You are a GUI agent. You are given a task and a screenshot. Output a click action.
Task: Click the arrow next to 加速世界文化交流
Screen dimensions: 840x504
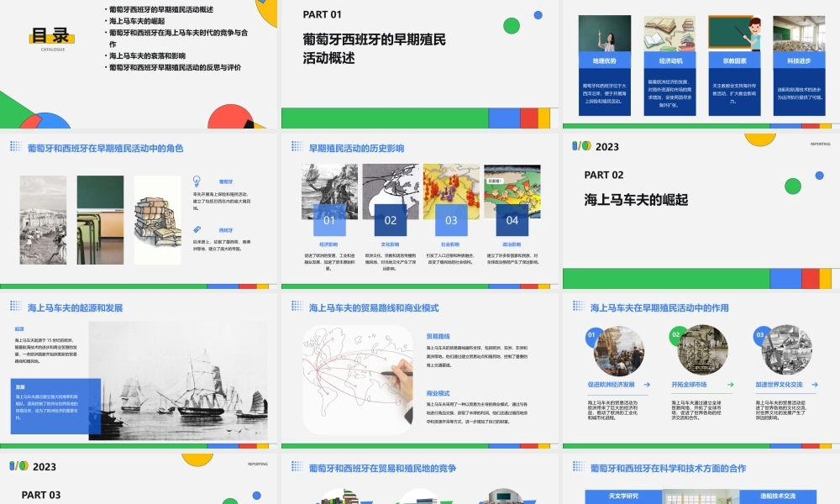tap(814, 385)
